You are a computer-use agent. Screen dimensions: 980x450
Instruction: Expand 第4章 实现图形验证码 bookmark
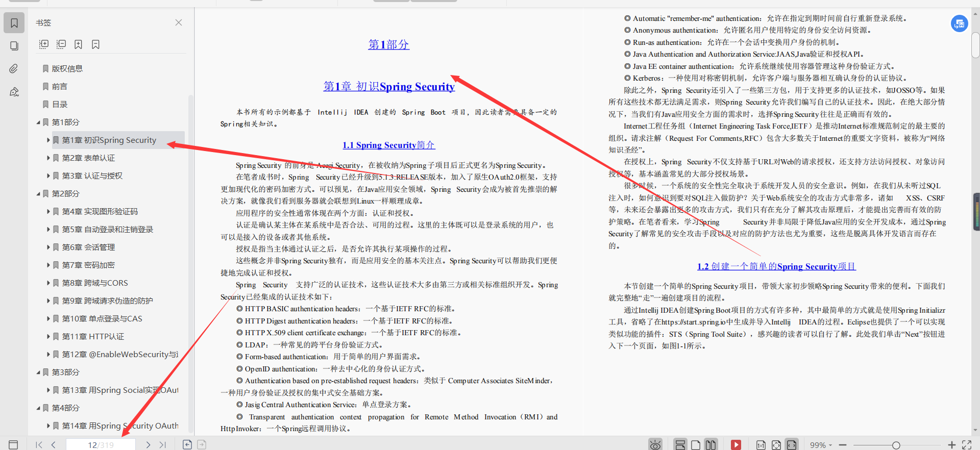pos(48,212)
